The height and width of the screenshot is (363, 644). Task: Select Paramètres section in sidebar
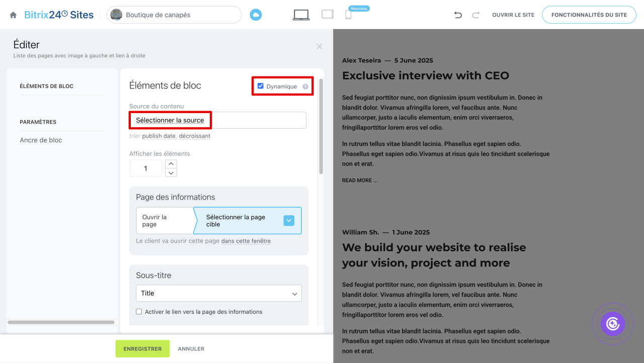pos(38,122)
